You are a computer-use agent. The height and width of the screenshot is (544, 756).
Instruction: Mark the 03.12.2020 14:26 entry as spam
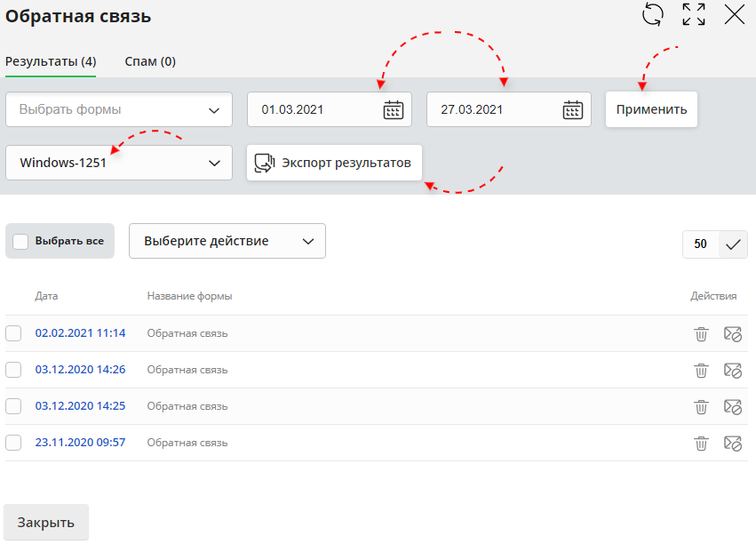[733, 370]
